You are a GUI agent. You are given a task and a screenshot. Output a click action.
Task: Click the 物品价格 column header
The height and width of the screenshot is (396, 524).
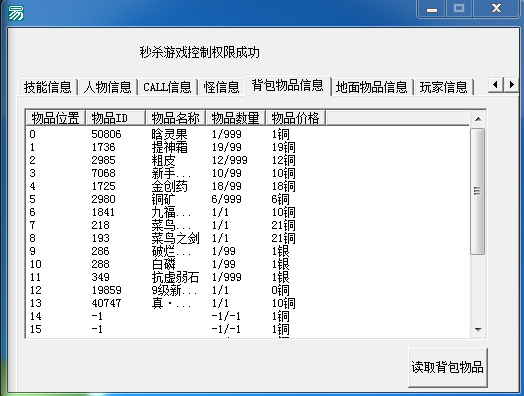pyautogui.click(x=295, y=118)
